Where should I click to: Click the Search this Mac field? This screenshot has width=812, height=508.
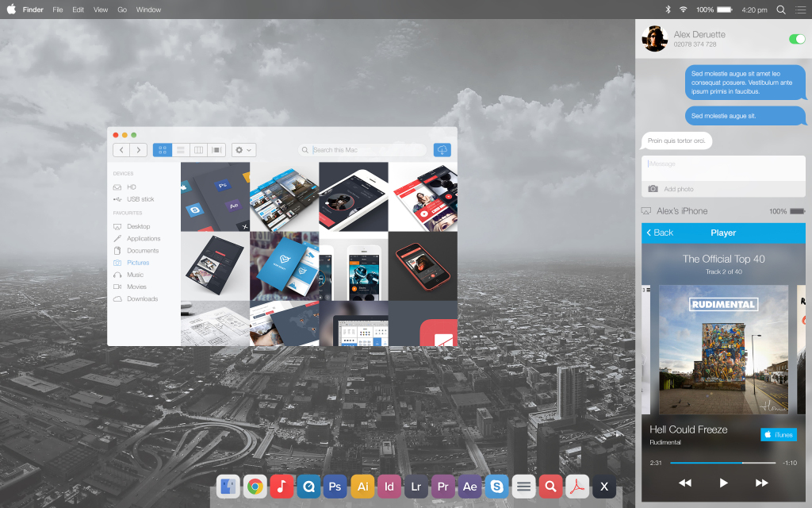[365, 150]
